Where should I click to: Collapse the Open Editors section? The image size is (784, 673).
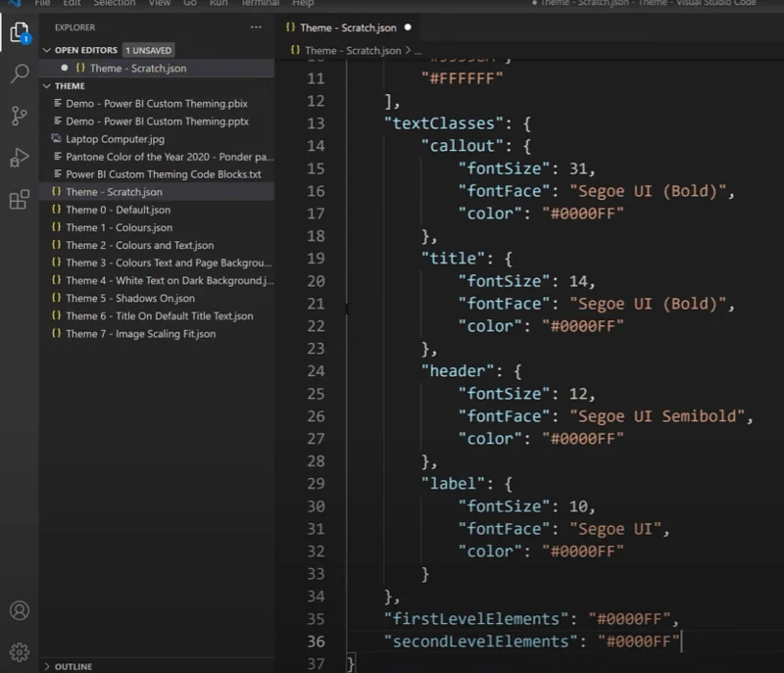point(47,50)
